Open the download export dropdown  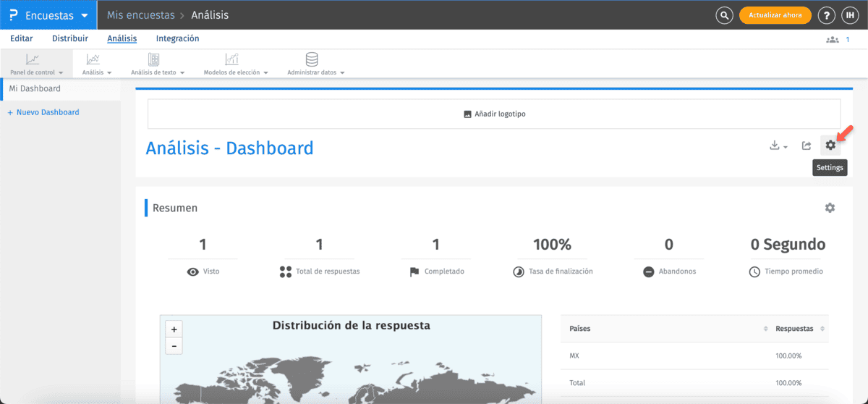pos(778,146)
